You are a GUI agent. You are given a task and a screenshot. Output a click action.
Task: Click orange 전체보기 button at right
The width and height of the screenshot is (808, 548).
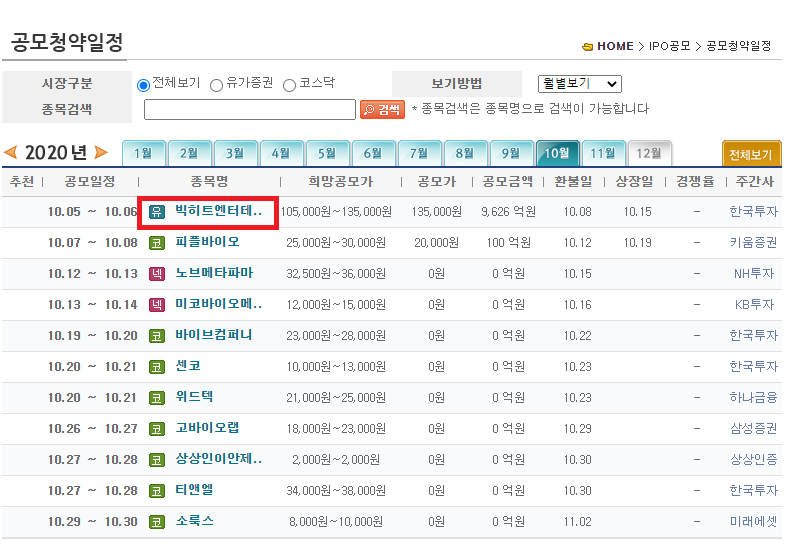pyautogui.click(x=751, y=154)
